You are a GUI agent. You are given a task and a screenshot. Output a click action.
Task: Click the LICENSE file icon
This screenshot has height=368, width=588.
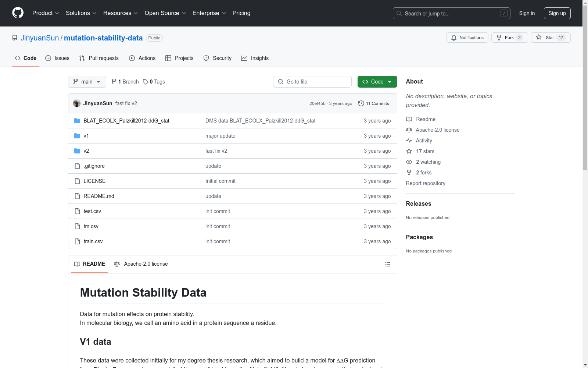tap(77, 181)
